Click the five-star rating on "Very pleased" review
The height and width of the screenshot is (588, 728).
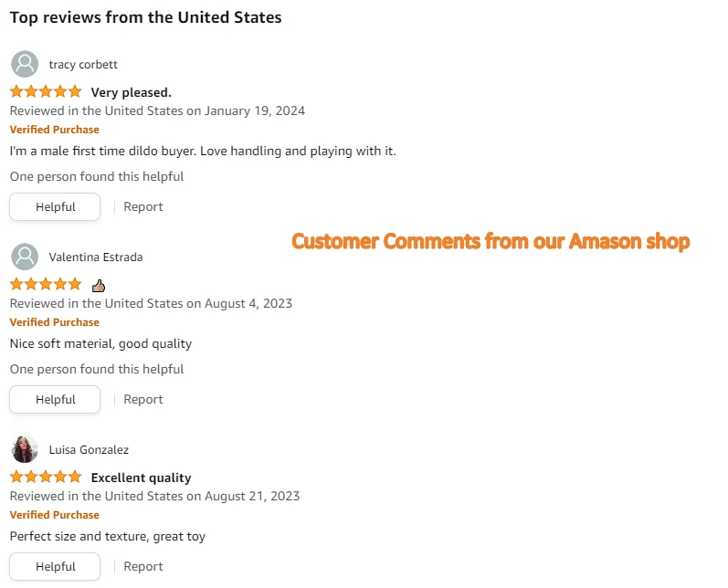[46, 91]
